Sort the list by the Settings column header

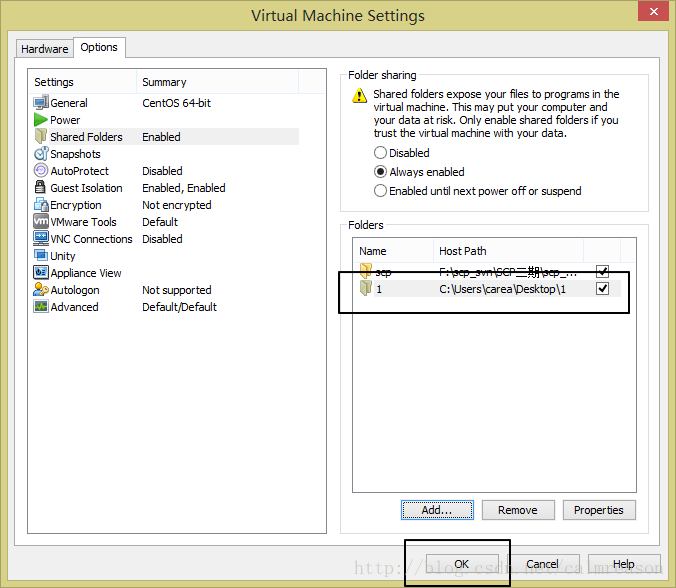pyautogui.click(x=83, y=82)
